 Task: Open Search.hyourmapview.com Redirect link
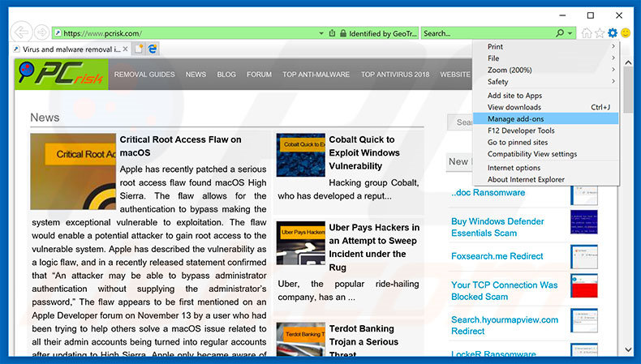pos(505,325)
